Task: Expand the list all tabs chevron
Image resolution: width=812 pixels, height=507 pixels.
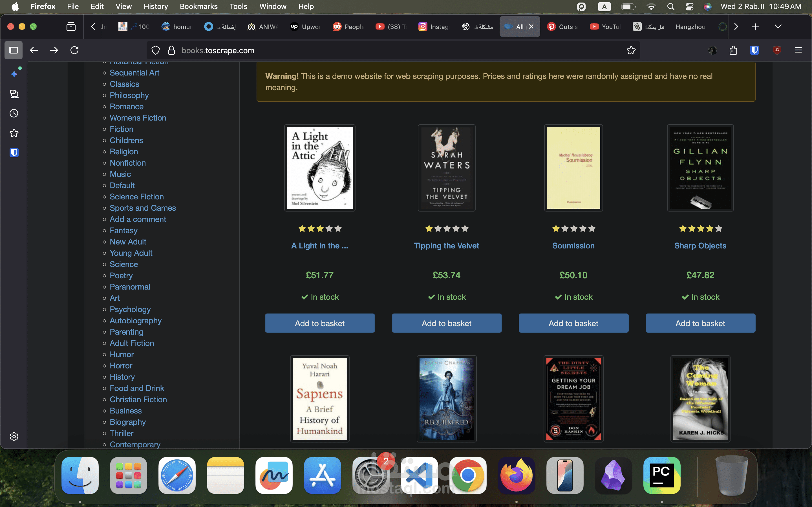Action: [778, 26]
